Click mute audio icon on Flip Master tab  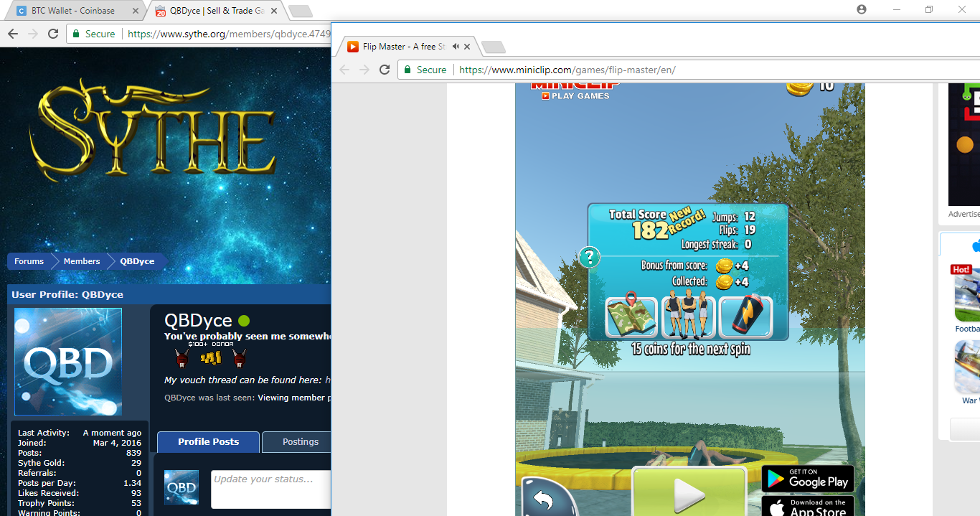click(x=456, y=47)
